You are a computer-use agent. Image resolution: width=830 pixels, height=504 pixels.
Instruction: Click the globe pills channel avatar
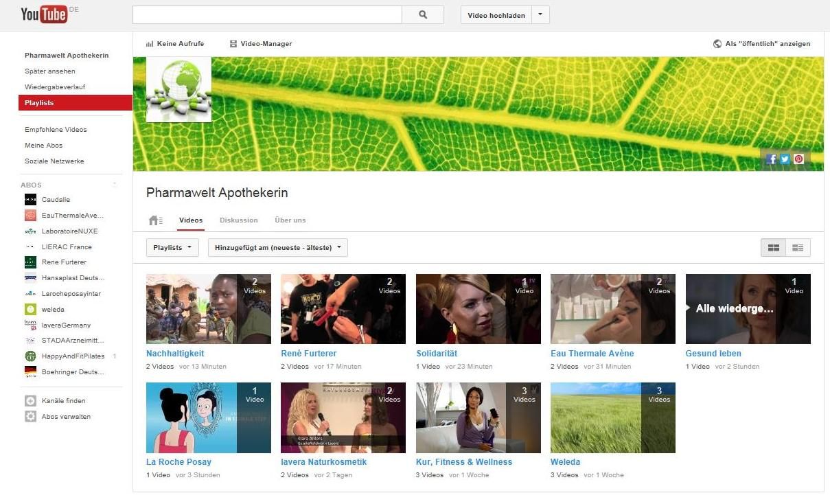click(x=178, y=89)
